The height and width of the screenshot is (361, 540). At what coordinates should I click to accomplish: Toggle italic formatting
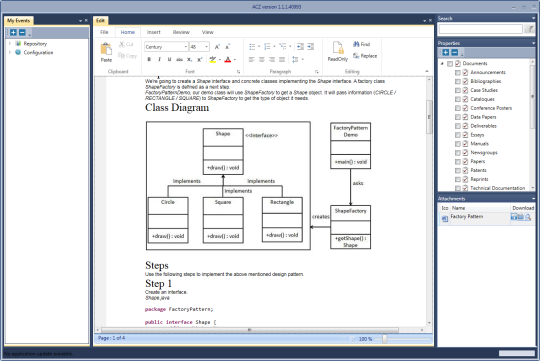[x=159, y=59]
